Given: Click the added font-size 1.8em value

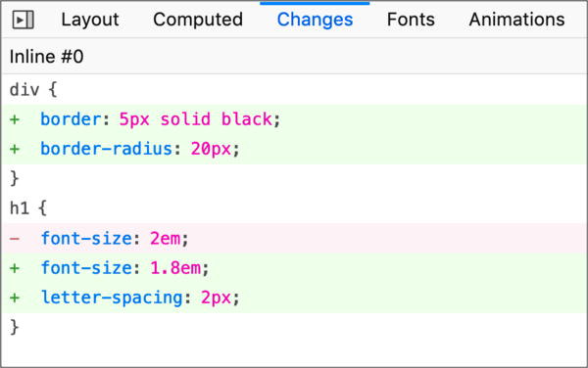Looking at the screenshot, I should [x=175, y=267].
